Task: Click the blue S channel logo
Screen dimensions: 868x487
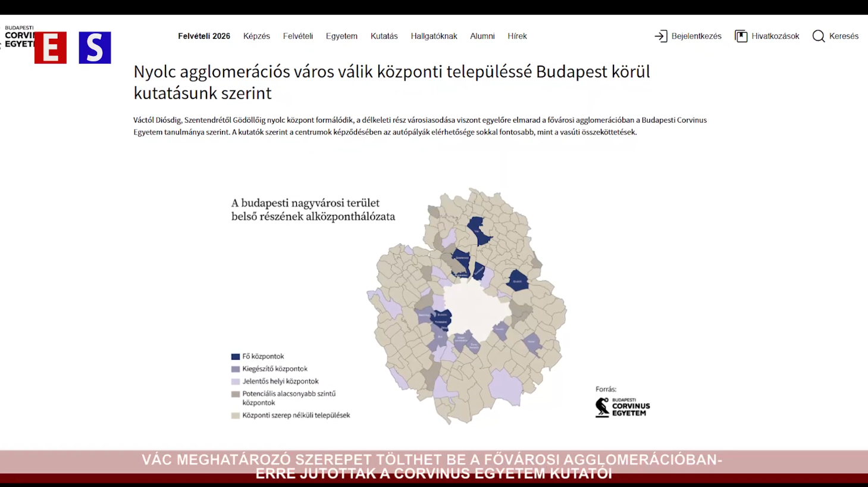Action: tap(94, 48)
